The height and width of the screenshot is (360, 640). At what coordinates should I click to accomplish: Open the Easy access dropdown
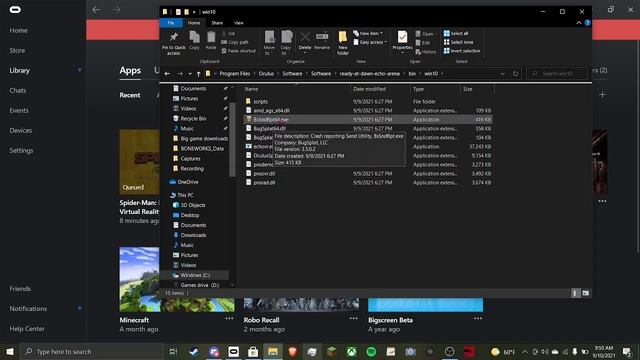370,42
